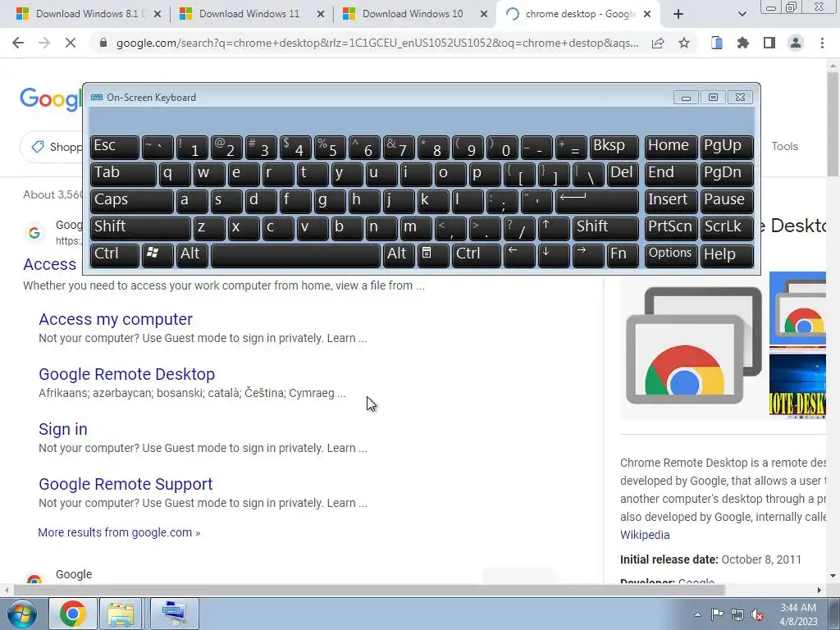Toggle the left Alt key
This screenshot has width=840, height=630.
(x=192, y=255)
